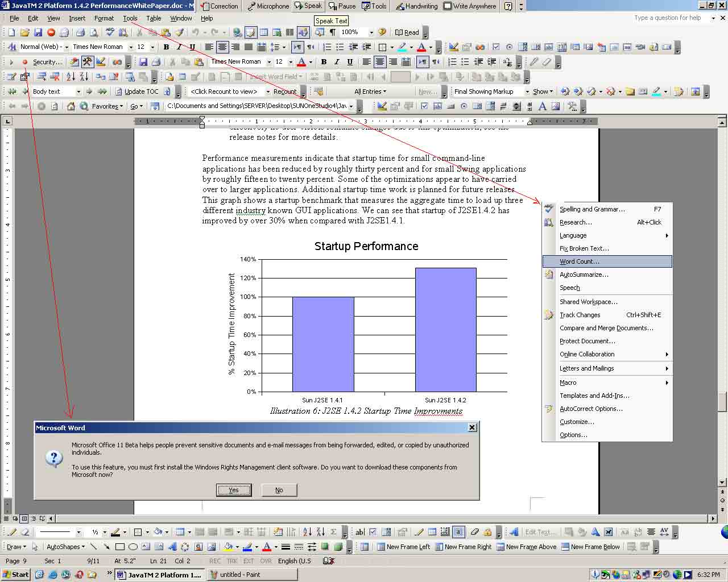Toggle REC macro recording in status bar
Viewport: 728px width, 582px height.
215,561
